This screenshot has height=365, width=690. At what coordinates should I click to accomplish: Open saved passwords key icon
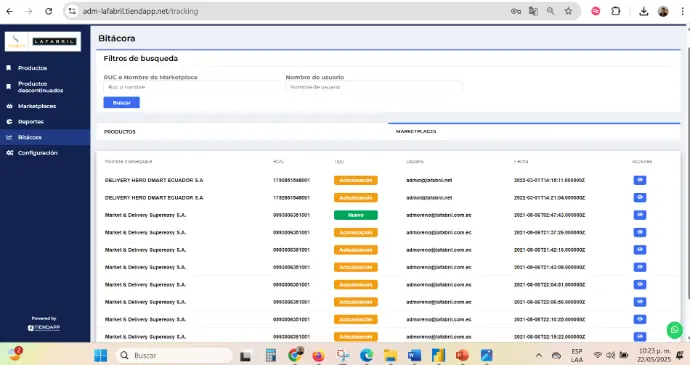point(516,11)
